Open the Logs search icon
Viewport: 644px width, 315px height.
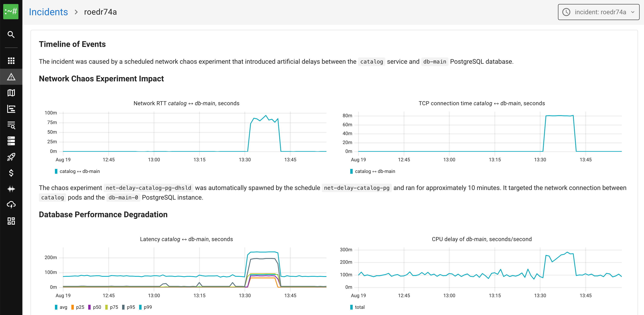11,126
